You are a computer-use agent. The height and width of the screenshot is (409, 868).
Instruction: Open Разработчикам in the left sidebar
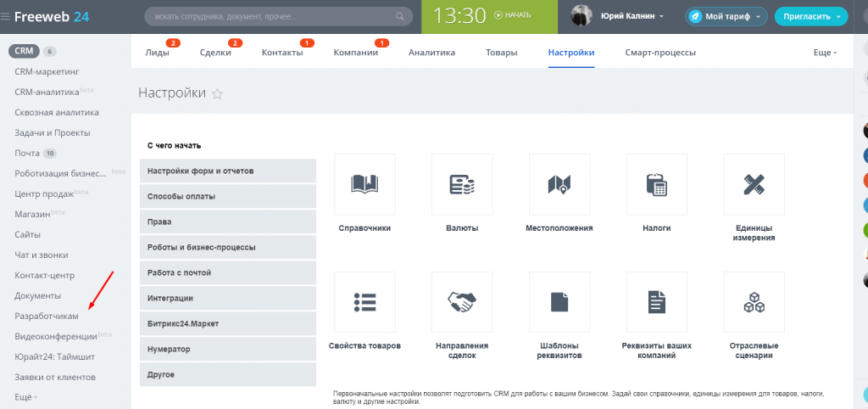[47, 316]
